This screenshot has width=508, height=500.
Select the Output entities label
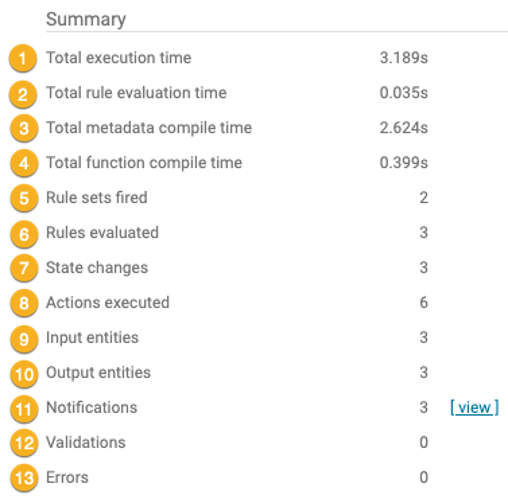click(98, 372)
